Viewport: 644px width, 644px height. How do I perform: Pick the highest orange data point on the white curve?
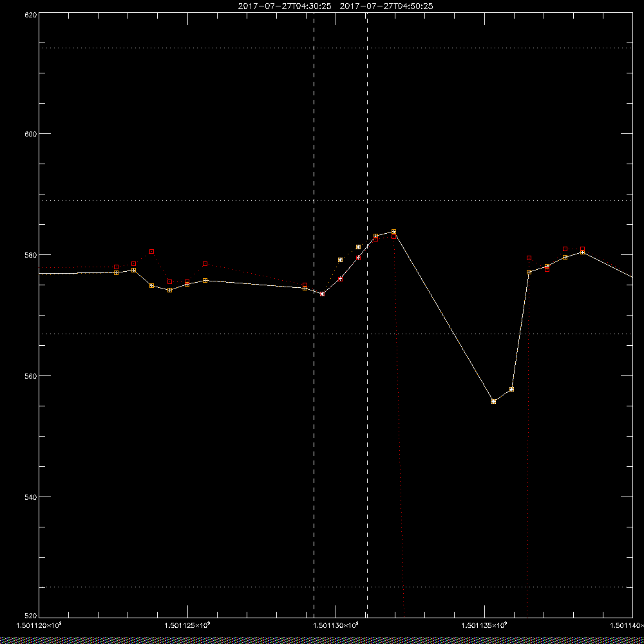click(x=394, y=232)
